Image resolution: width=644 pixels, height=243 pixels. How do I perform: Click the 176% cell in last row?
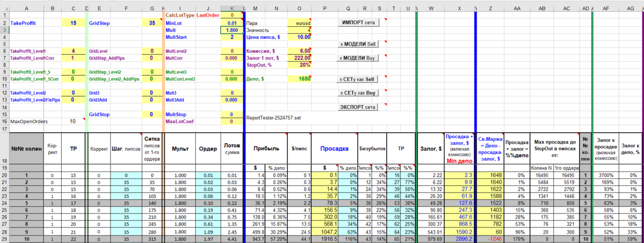[516, 238]
